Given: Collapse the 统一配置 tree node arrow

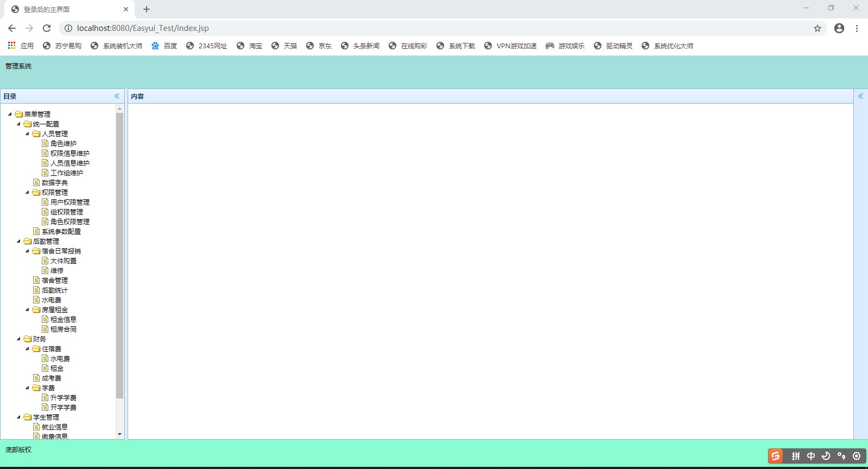Looking at the screenshot, I should click(18, 124).
